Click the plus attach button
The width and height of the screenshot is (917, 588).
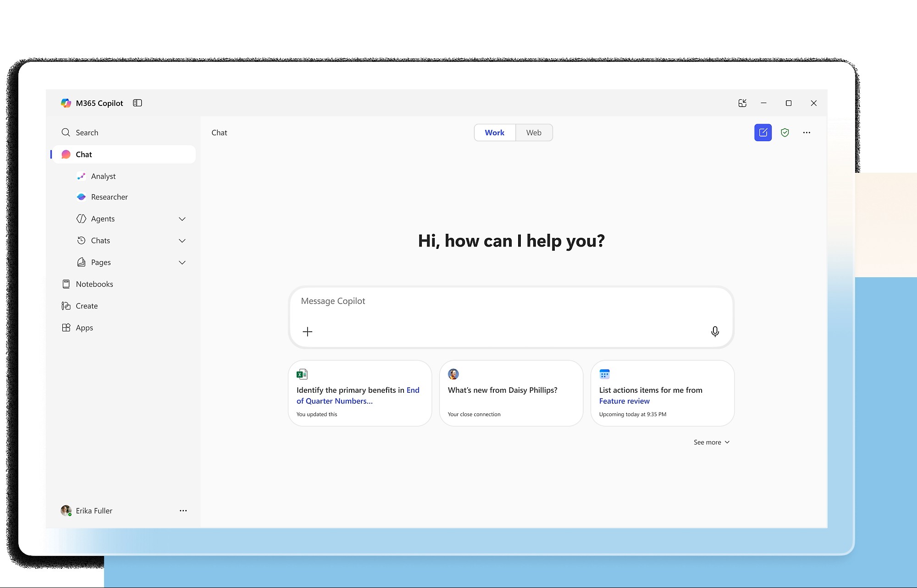click(x=308, y=331)
